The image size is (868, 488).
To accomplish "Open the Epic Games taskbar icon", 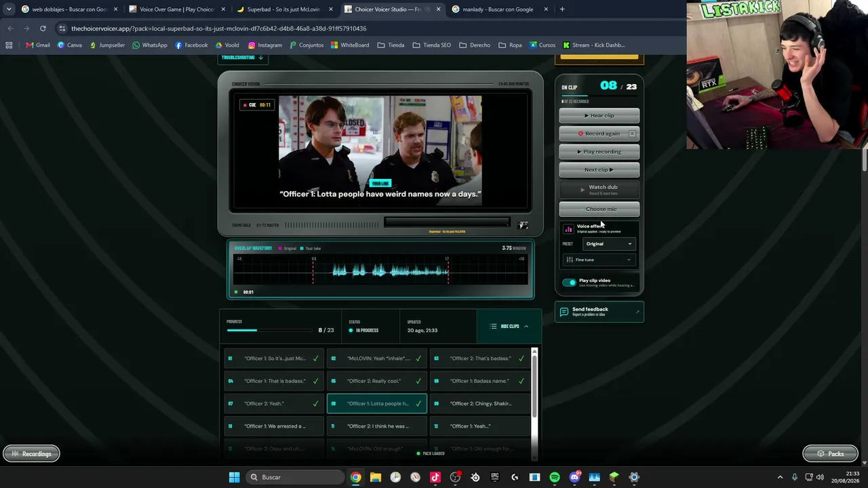I will (x=495, y=477).
